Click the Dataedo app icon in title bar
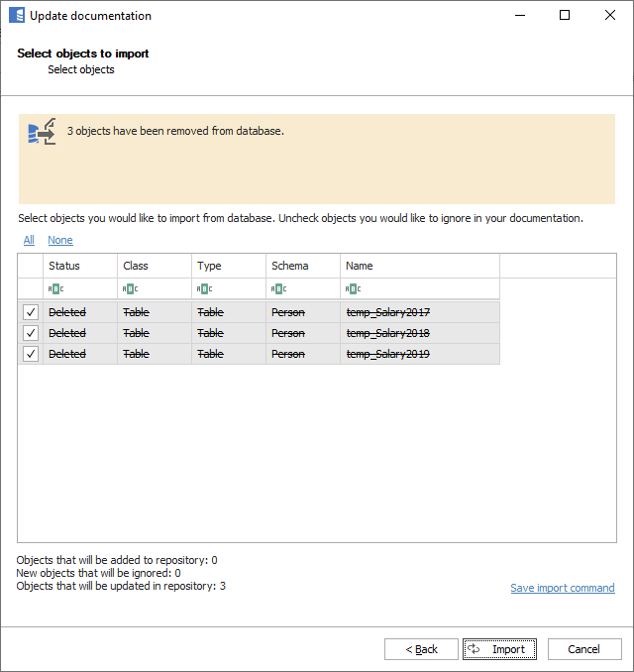The image size is (634, 672). [16, 16]
